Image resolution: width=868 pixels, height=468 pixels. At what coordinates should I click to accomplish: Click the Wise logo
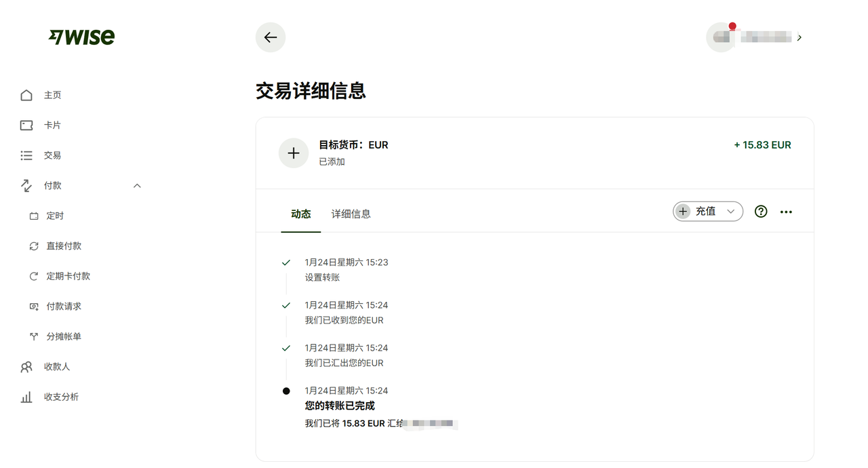click(x=81, y=37)
